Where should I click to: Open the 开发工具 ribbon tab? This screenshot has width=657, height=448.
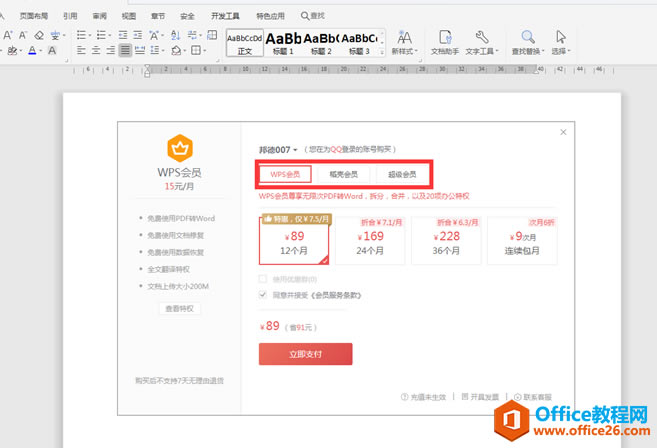point(225,16)
